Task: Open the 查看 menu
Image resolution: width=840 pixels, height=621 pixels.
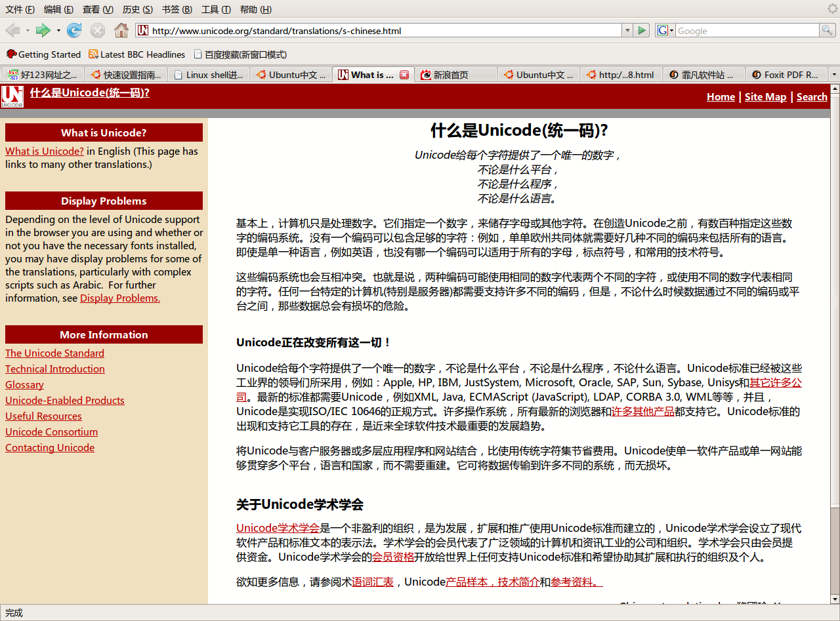Action: click(98, 9)
